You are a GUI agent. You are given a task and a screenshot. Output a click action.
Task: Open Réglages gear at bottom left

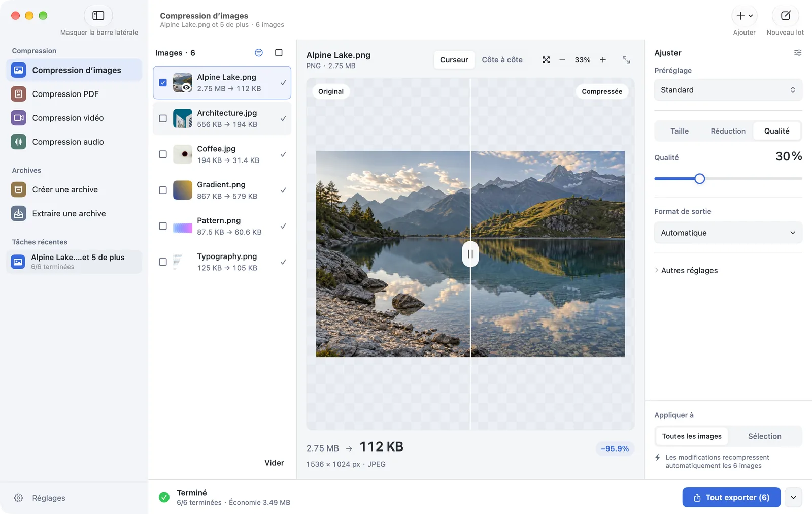(19, 498)
